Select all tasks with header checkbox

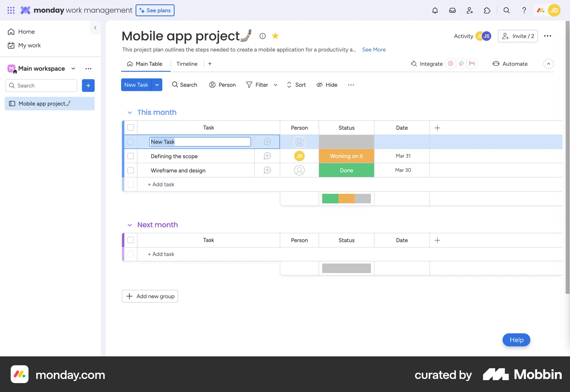pos(131,127)
